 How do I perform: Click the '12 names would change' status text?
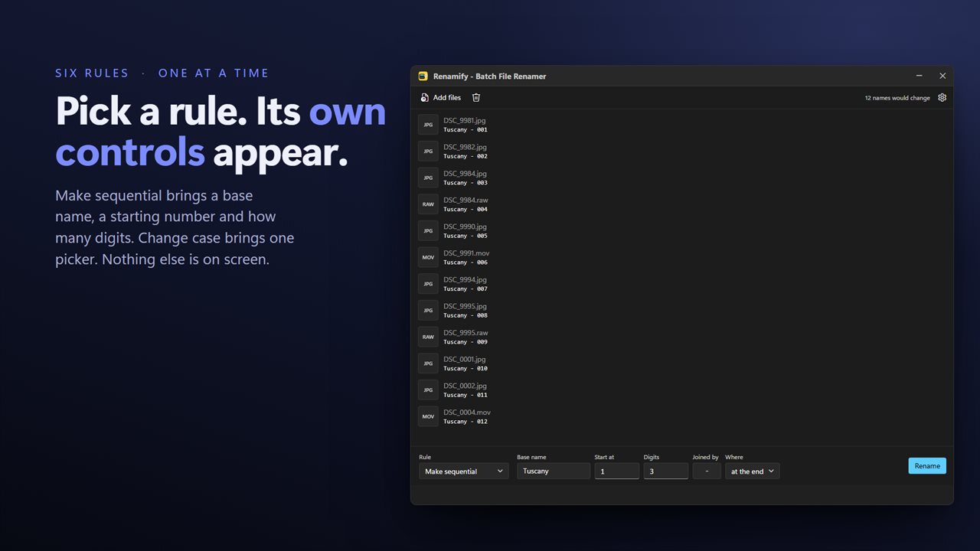897,98
